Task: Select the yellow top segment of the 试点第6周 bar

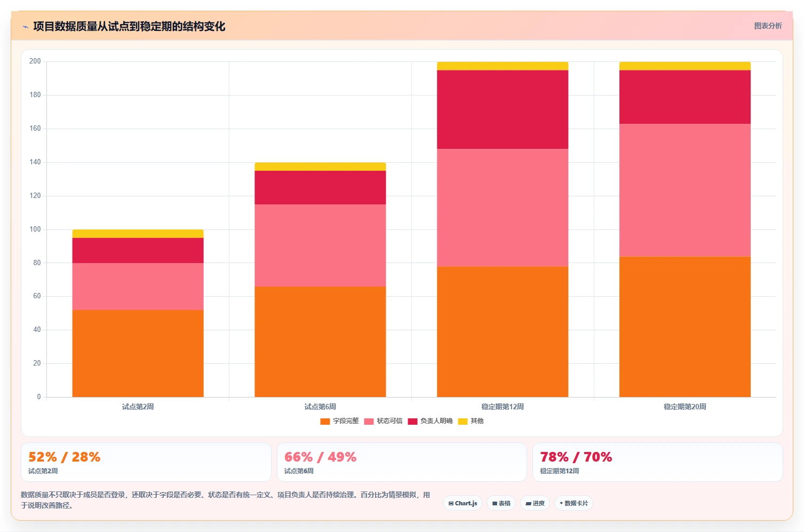Action: 320,166
